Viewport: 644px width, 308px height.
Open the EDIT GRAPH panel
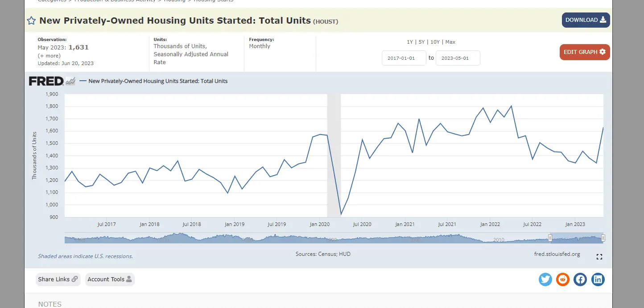coord(585,52)
